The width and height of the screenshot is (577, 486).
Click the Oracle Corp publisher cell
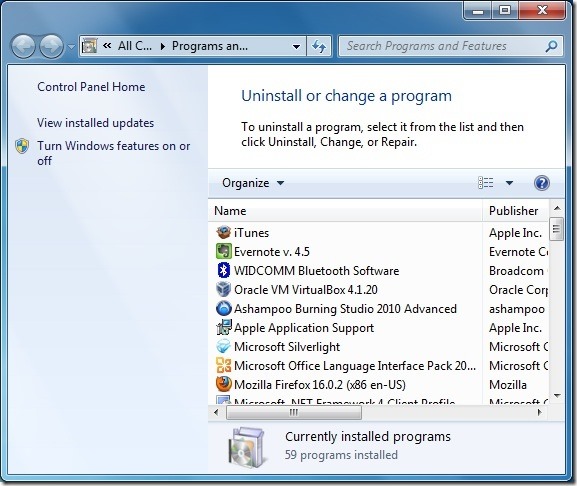[518, 290]
